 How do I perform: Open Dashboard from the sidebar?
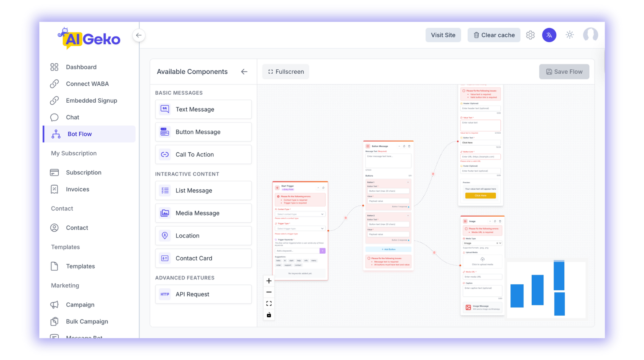[x=81, y=67]
